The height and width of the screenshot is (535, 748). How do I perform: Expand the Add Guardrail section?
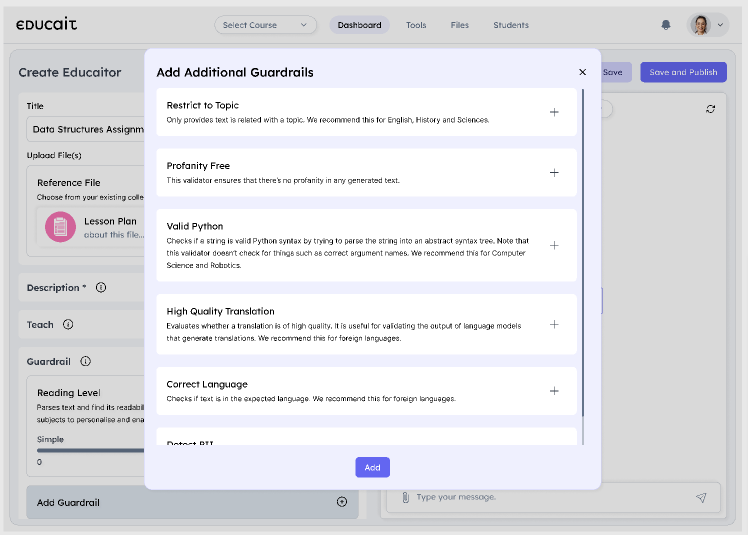point(342,502)
